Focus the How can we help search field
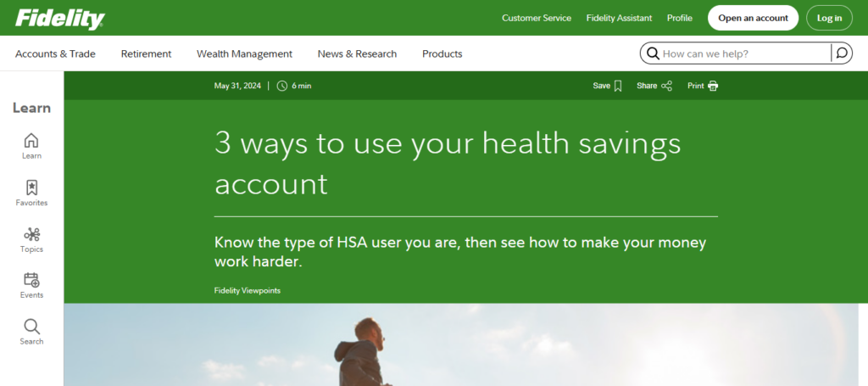The image size is (868, 386). click(x=745, y=53)
